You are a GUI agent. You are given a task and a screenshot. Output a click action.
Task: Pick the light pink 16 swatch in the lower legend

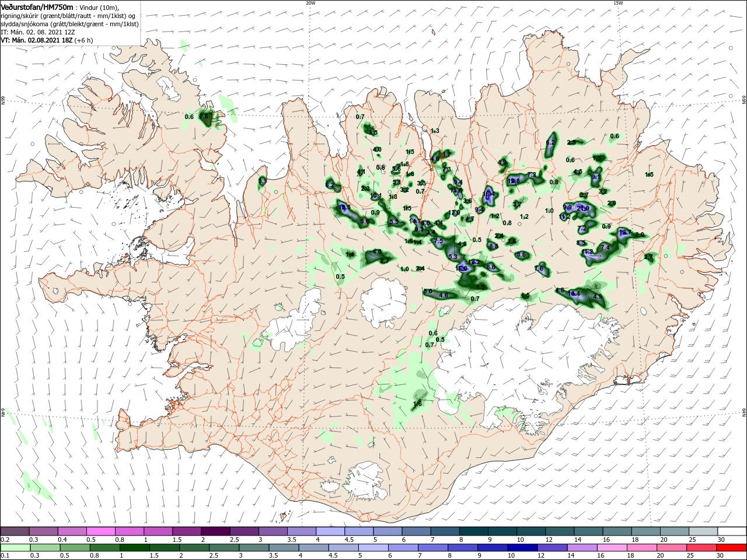(612, 548)
